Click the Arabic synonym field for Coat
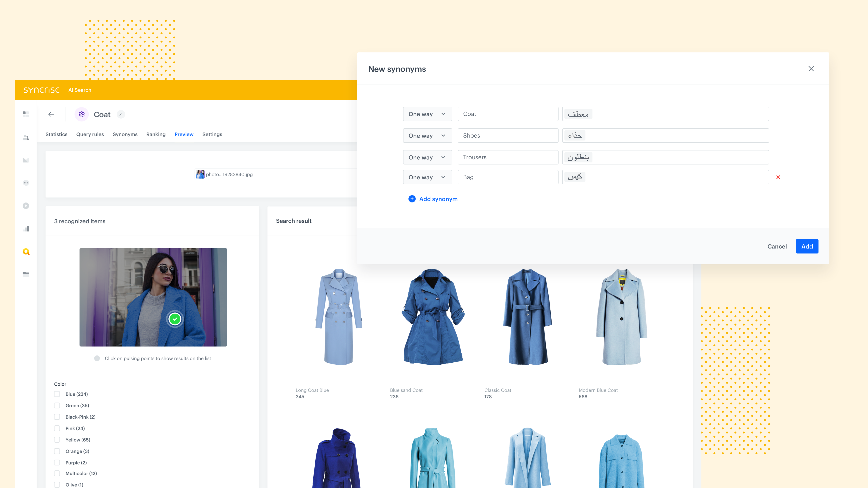This screenshot has height=488, width=868. coord(665,114)
